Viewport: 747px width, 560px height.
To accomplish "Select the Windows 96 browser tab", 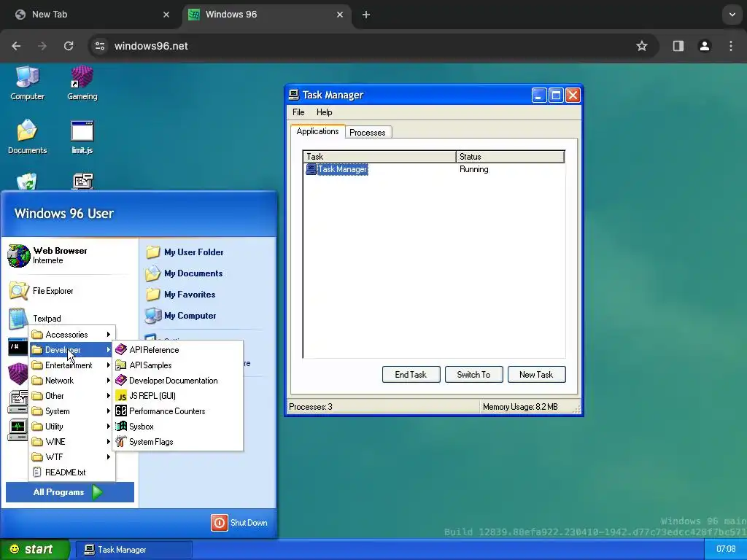I will (x=267, y=15).
